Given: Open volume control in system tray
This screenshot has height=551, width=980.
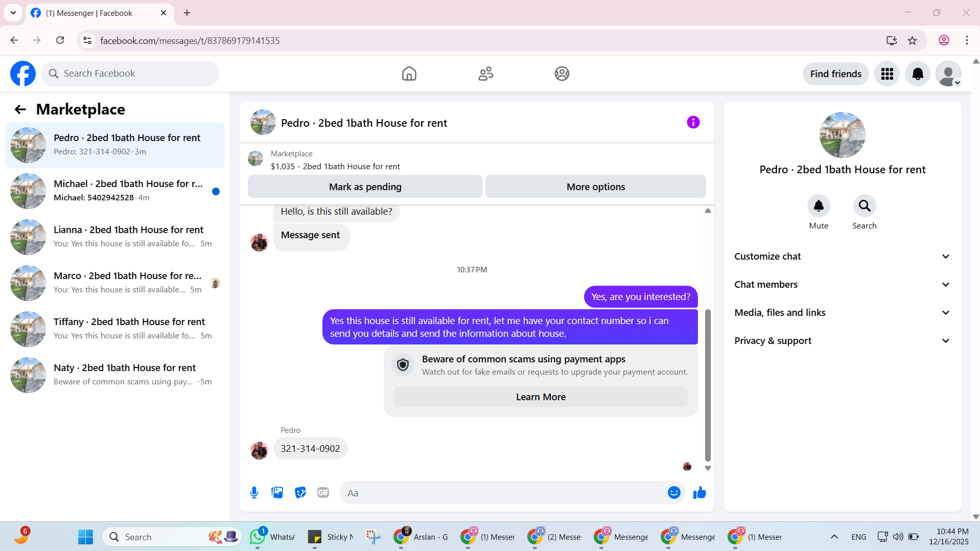Looking at the screenshot, I should tap(898, 537).
